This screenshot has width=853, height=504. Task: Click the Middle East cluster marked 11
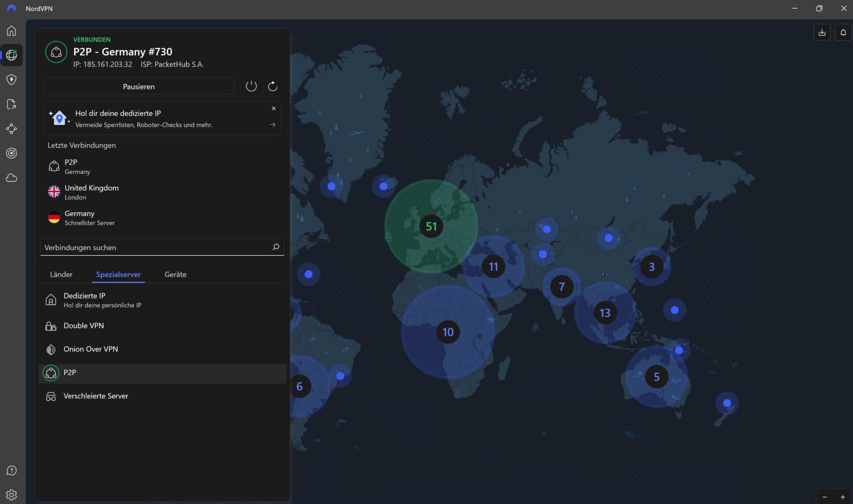(x=493, y=266)
